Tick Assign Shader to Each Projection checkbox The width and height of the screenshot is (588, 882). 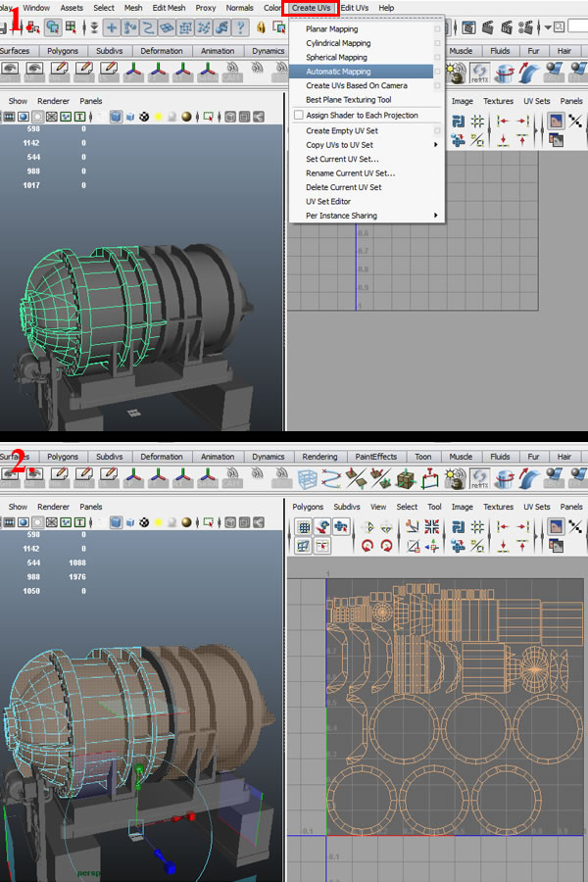(299, 115)
